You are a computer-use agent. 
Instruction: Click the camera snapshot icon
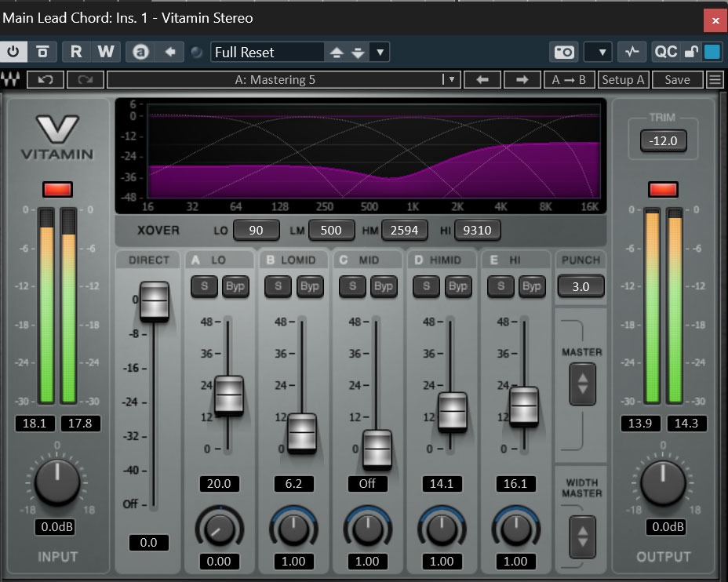coord(564,53)
